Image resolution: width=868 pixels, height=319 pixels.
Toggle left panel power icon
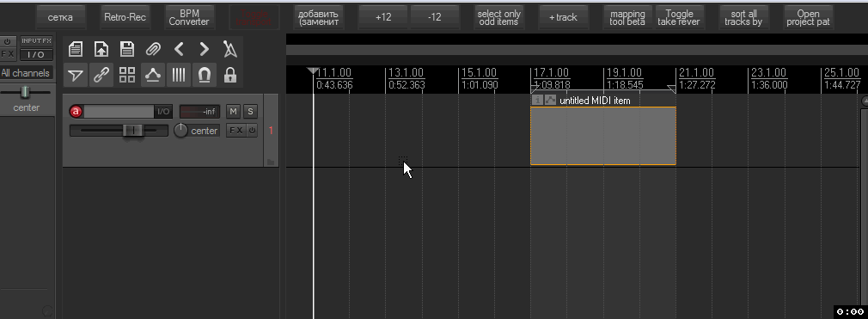click(x=8, y=41)
